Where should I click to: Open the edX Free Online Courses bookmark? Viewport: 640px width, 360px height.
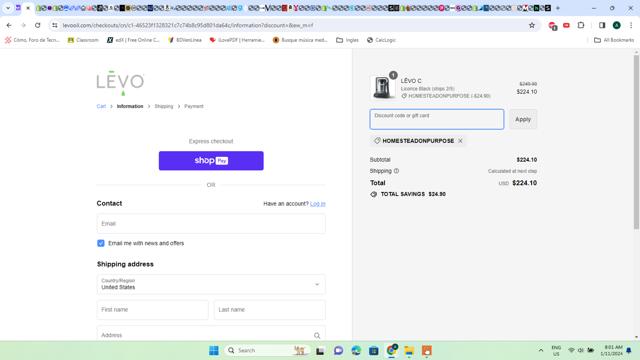(133, 40)
